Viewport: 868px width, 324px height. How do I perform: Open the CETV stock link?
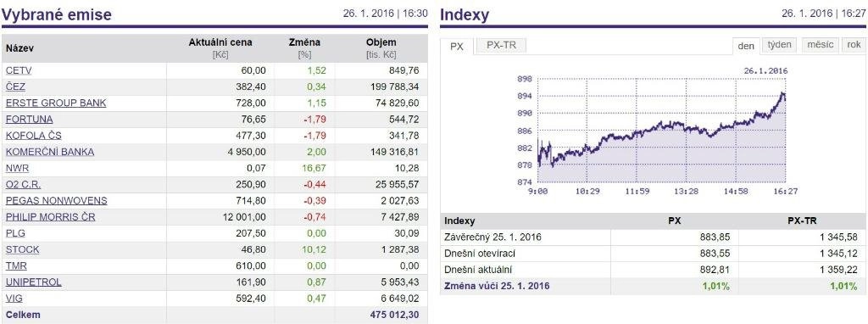pyautogui.click(x=19, y=70)
